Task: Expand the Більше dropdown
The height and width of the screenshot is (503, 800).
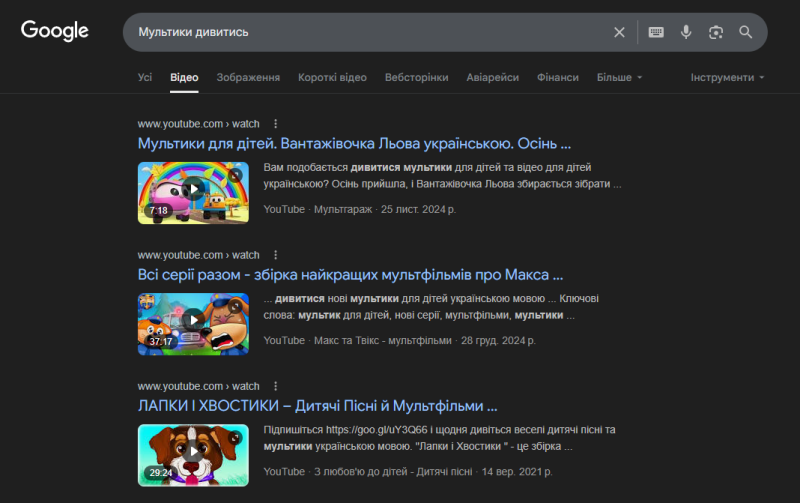Action: (x=619, y=78)
